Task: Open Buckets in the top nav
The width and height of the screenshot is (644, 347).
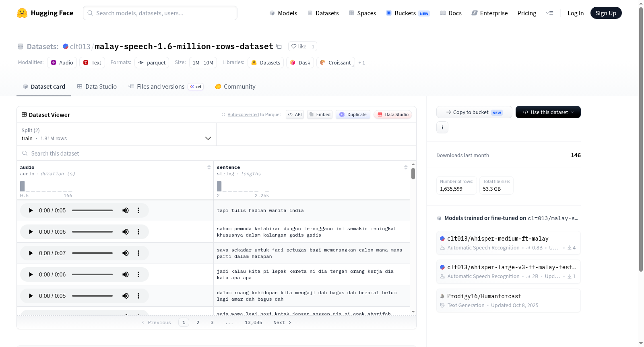Action: pos(408,13)
